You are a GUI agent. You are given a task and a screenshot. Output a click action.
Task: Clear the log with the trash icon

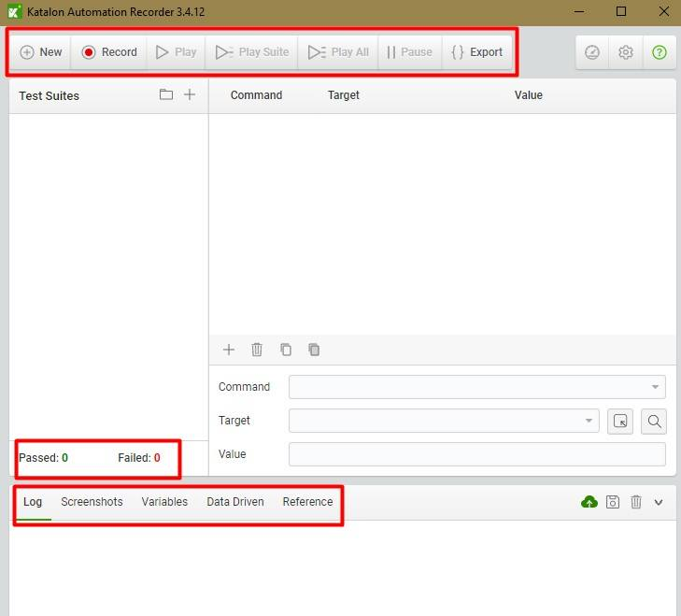[636, 502]
